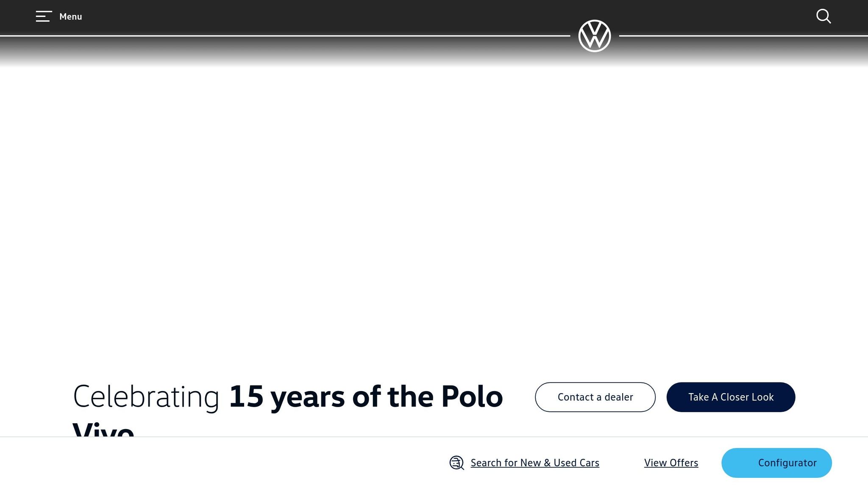The image size is (868, 488).
Task: Open Search for New & Used Cars link
Action: [534, 463]
